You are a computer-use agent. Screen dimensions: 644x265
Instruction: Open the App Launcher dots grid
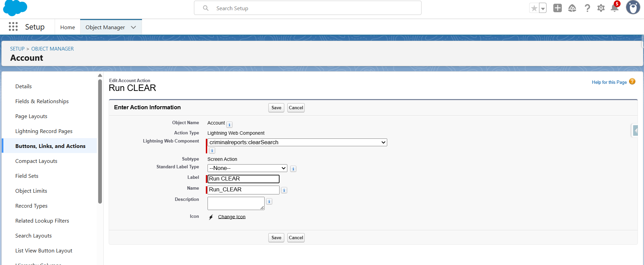[13, 27]
